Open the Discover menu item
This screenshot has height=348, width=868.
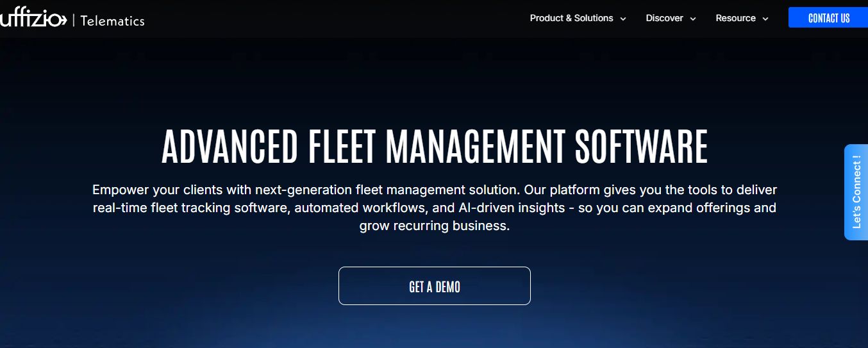click(x=664, y=18)
